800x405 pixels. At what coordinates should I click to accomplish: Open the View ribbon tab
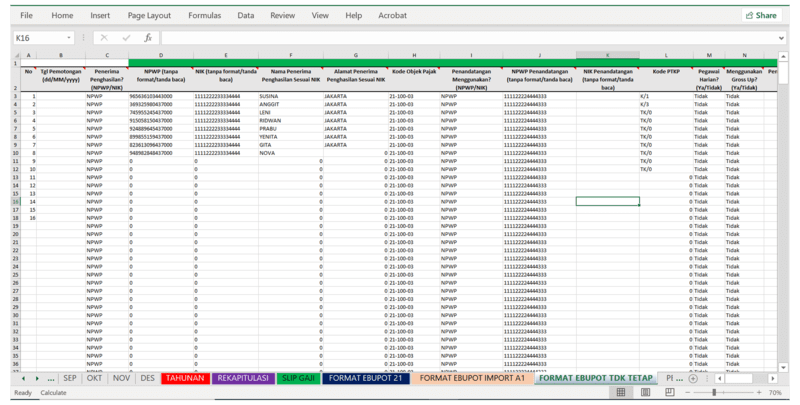pyautogui.click(x=320, y=15)
